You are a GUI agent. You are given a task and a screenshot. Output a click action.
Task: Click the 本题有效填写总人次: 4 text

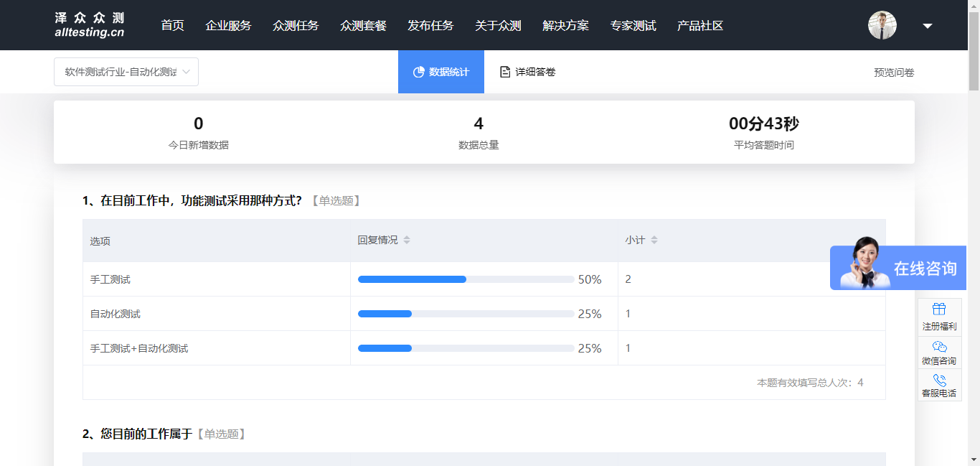pos(810,383)
